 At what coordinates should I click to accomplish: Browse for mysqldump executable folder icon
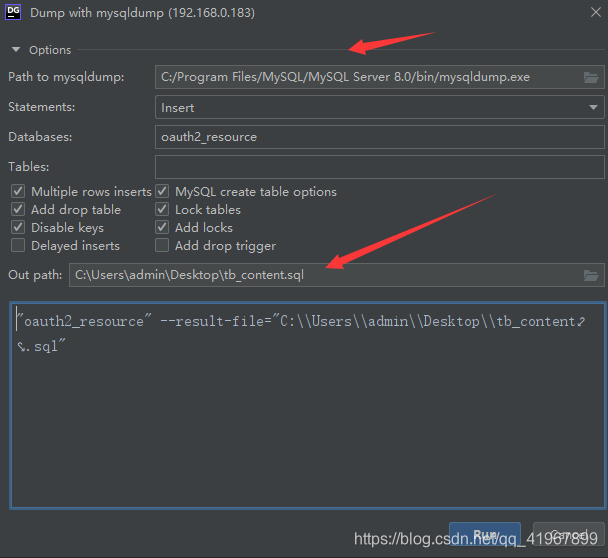pyautogui.click(x=591, y=78)
